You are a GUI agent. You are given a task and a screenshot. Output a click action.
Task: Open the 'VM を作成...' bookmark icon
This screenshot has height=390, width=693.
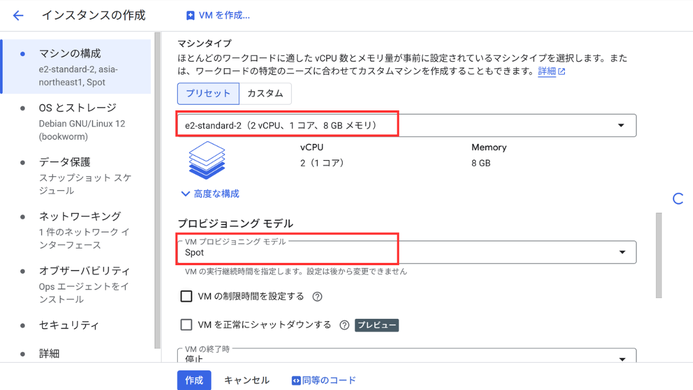point(190,16)
